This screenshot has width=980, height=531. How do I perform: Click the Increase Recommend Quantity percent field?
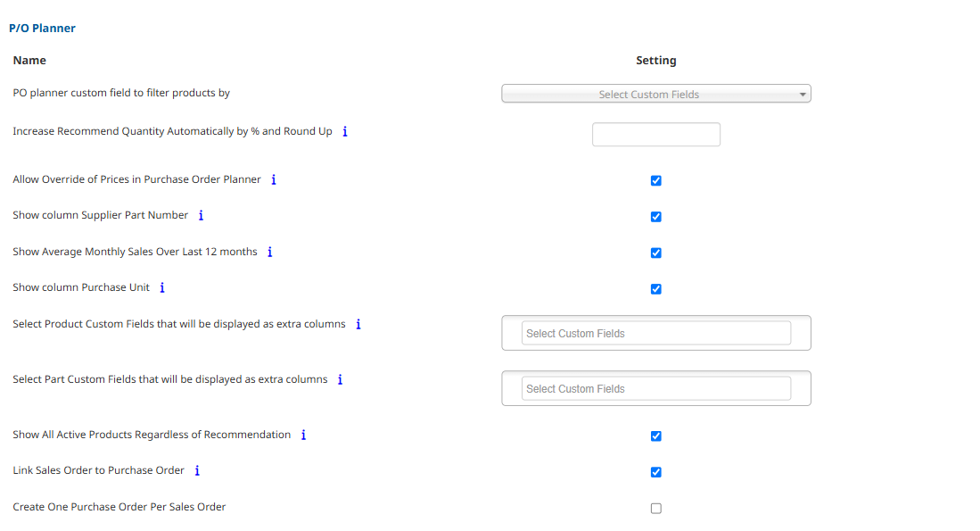point(655,135)
